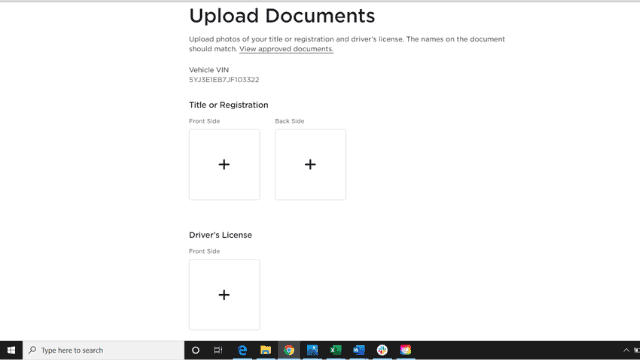Upload Title or Registration Front Side photo
Image resolution: width=640 pixels, height=360 pixels.
[x=224, y=164]
